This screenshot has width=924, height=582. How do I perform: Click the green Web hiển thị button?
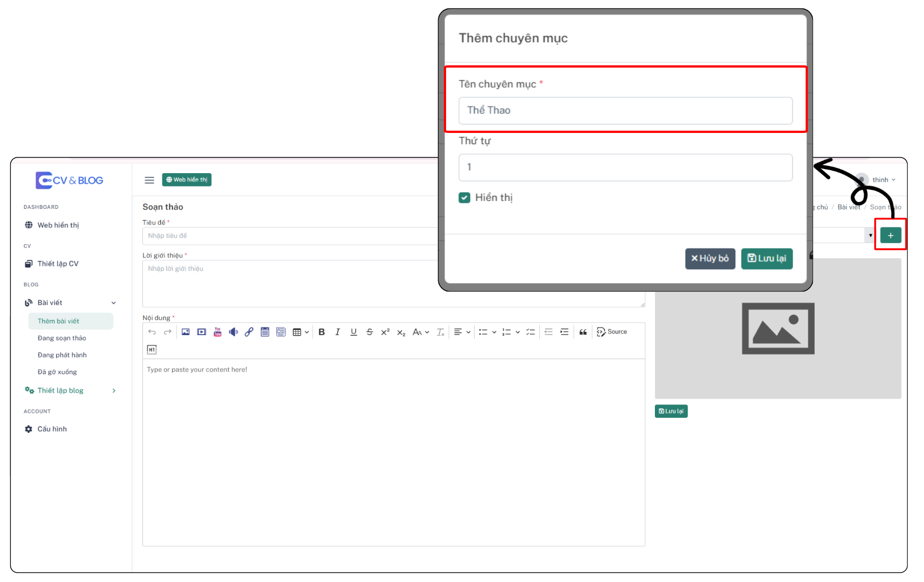tap(187, 180)
